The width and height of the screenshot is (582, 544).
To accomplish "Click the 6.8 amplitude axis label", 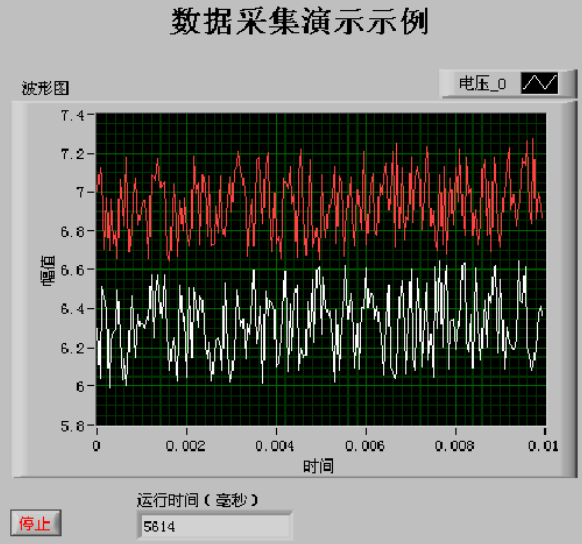I will pyautogui.click(x=73, y=232).
